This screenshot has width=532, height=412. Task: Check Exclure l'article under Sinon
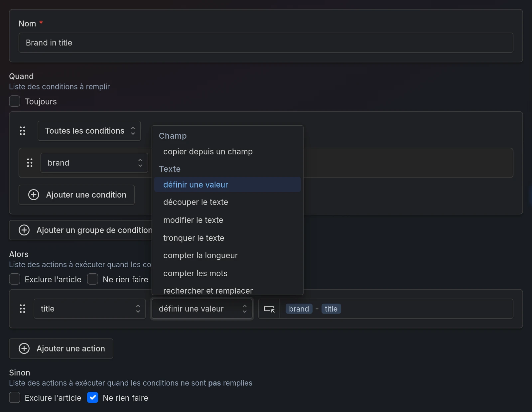click(15, 397)
